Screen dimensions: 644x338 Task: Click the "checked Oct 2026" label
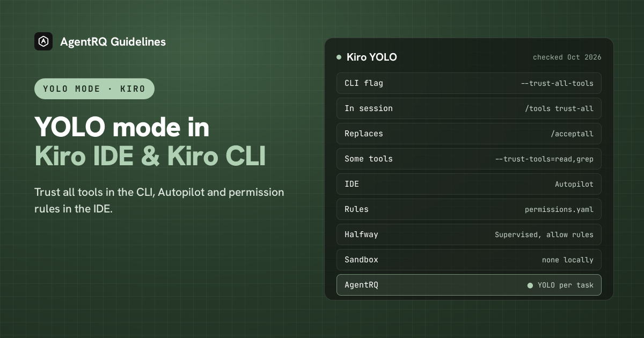(x=567, y=57)
